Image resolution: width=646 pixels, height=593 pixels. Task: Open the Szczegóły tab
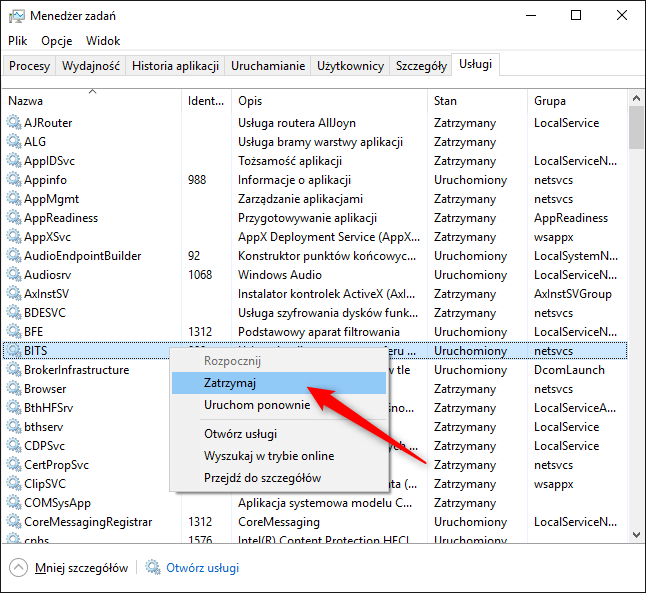(x=421, y=66)
